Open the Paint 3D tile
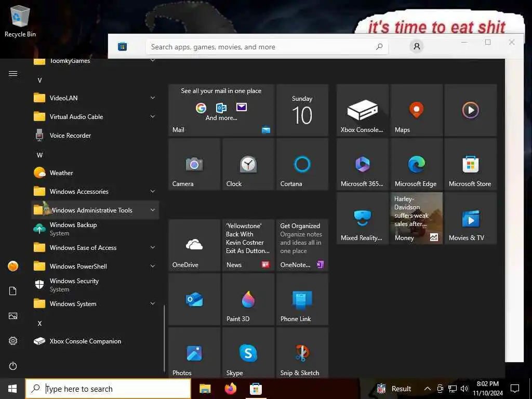Viewport: 532px width, 399px height. [x=248, y=299]
